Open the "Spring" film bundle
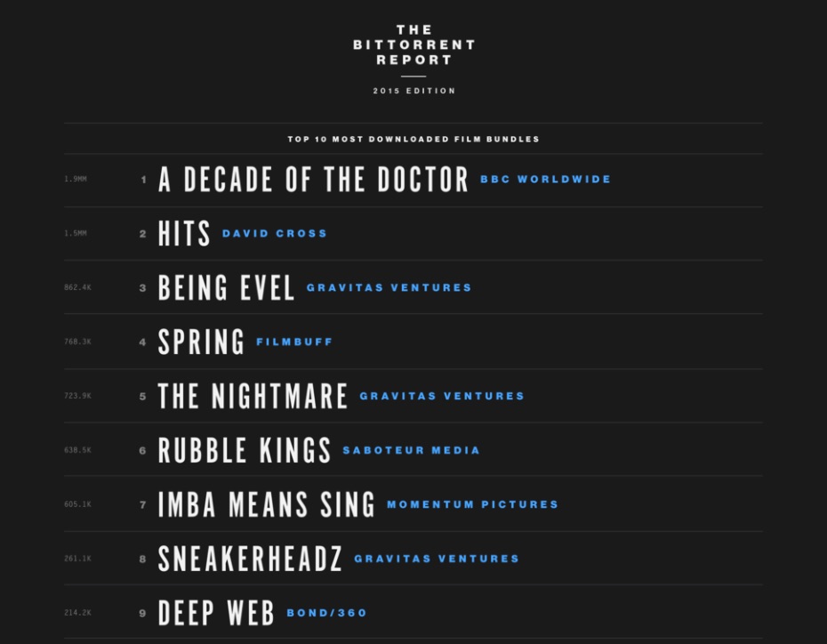 (x=201, y=342)
